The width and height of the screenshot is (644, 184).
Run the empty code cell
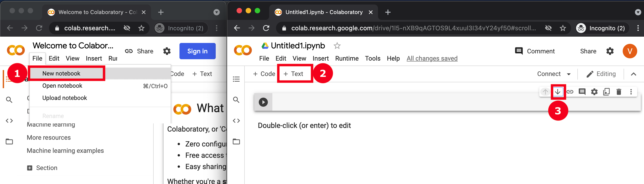263,102
